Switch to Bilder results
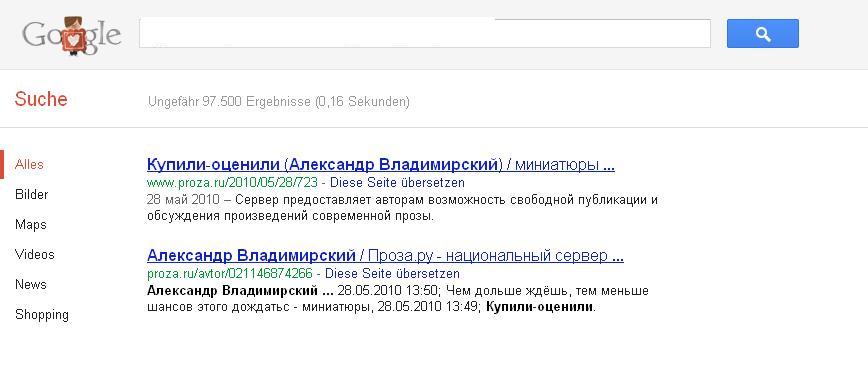 coord(32,194)
